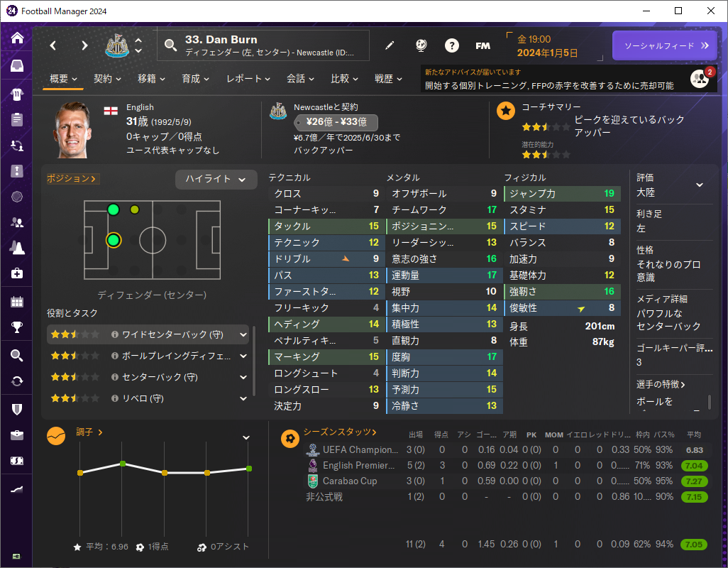
Task: Click the Carabao Cup stats row
Action: 507,481
